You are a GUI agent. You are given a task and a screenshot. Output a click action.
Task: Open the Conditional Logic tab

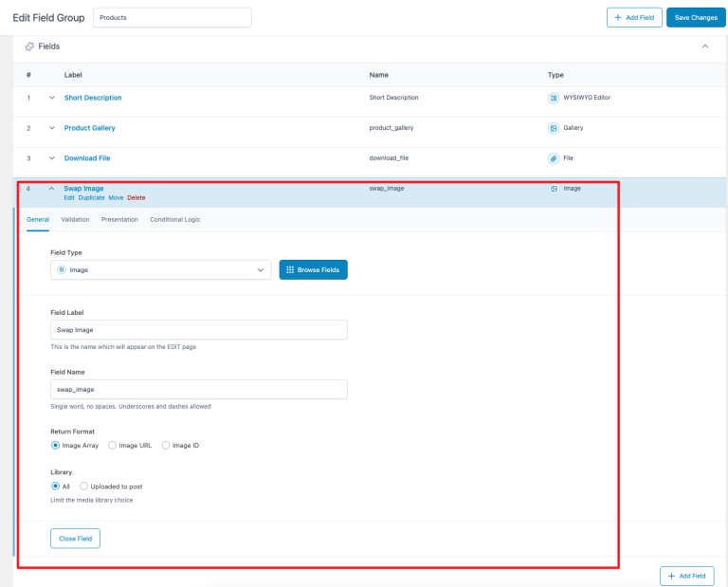coord(174,219)
